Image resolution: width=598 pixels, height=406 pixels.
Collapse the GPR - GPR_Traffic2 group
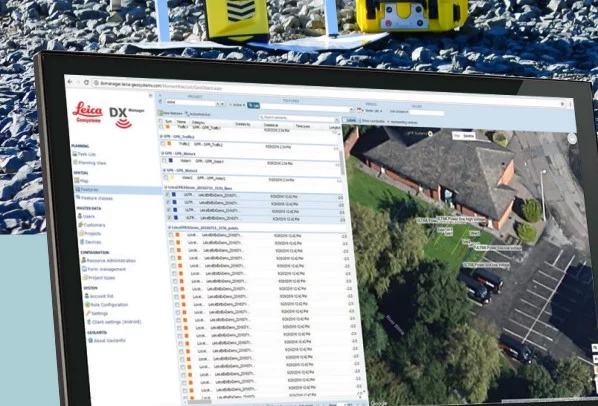pyautogui.click(x=161, y=136)
